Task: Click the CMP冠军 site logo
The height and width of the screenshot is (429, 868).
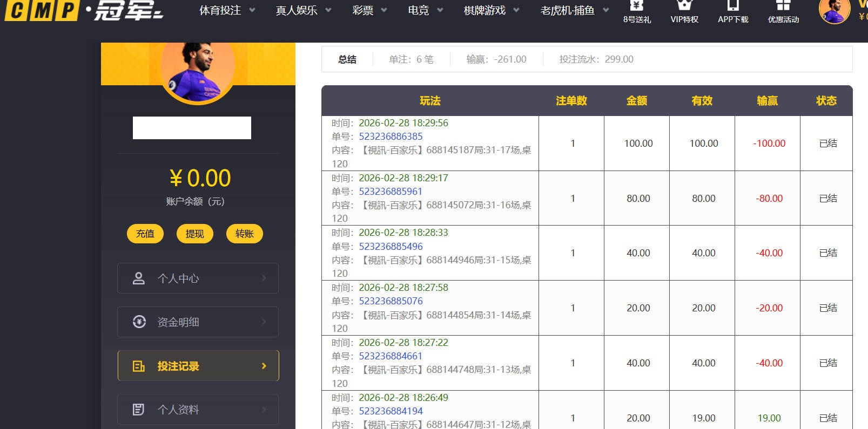Action: 84,10
